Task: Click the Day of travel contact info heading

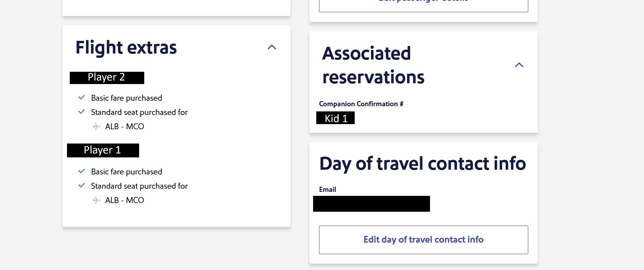Action: pos(422,164)
